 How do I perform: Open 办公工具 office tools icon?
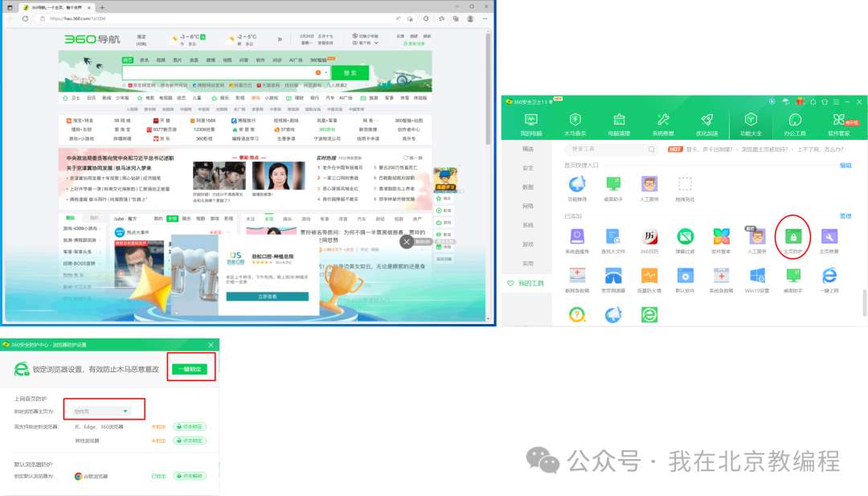[x=794, y=125]
